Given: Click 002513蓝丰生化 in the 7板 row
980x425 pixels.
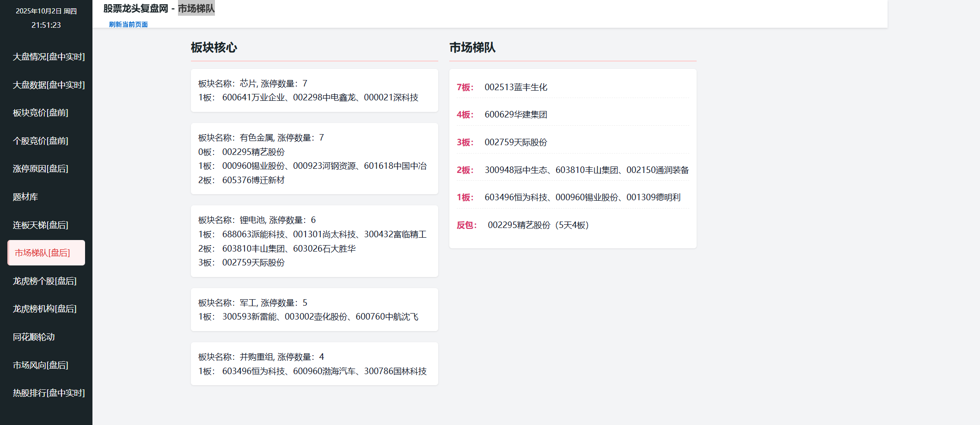Looking at the screenshot, I should coord(516,87).
